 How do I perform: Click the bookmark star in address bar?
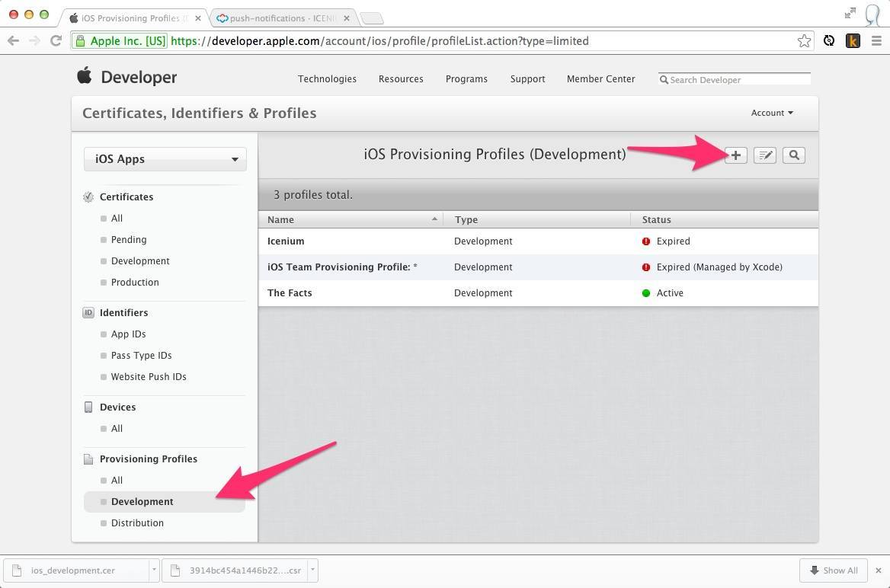(x=804, y=41)
